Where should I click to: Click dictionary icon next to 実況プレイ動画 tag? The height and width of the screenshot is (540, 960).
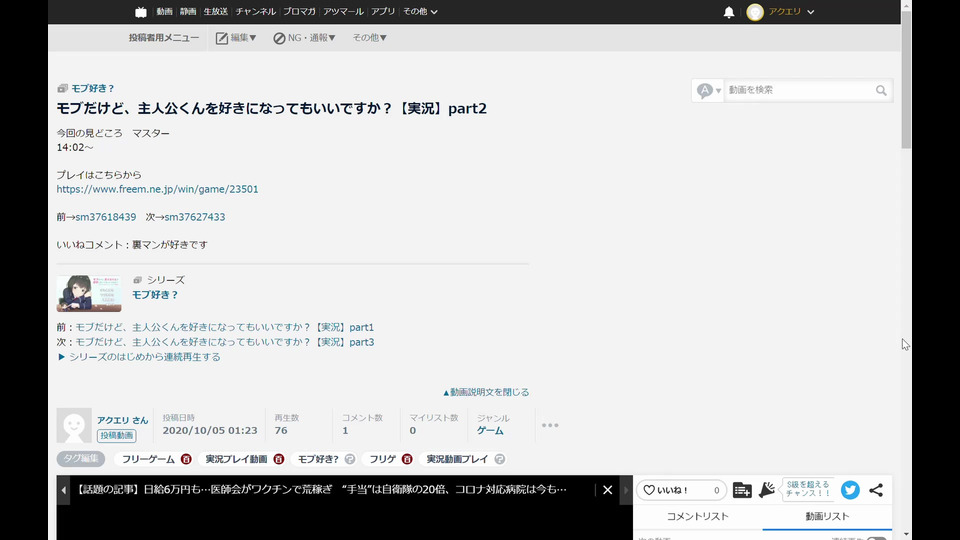[279, 459]
